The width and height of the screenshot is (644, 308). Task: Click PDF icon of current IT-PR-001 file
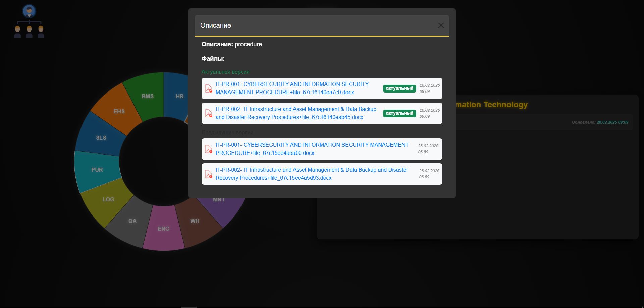click(x=209, y=88)
